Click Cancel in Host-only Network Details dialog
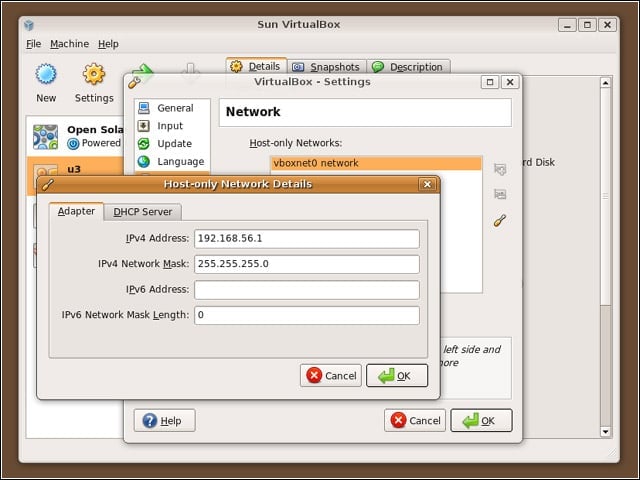The image size is (640, 480). pyautogui.click(x=331, y=376)
